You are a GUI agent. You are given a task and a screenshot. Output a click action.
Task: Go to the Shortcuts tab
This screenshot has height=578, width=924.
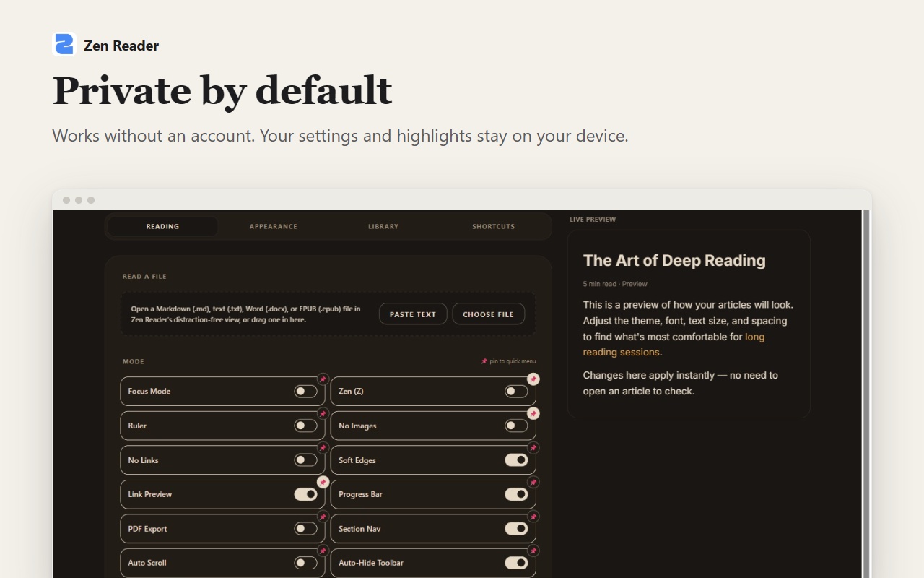coord(494,226)
